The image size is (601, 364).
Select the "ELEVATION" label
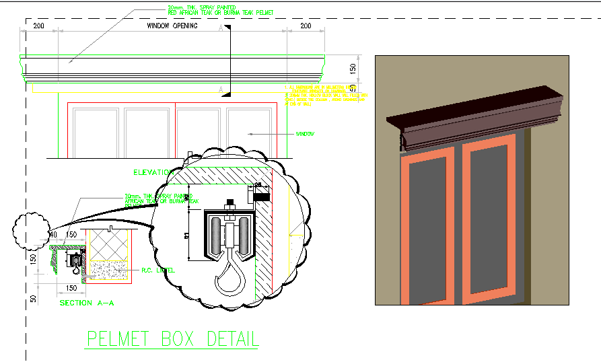coord(153,173)
